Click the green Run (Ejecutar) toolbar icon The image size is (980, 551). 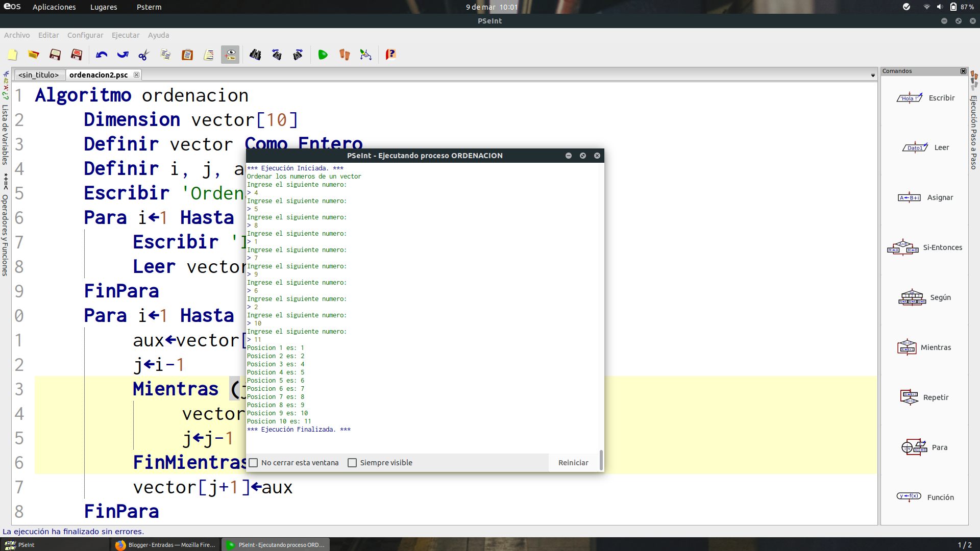[323, 55]
